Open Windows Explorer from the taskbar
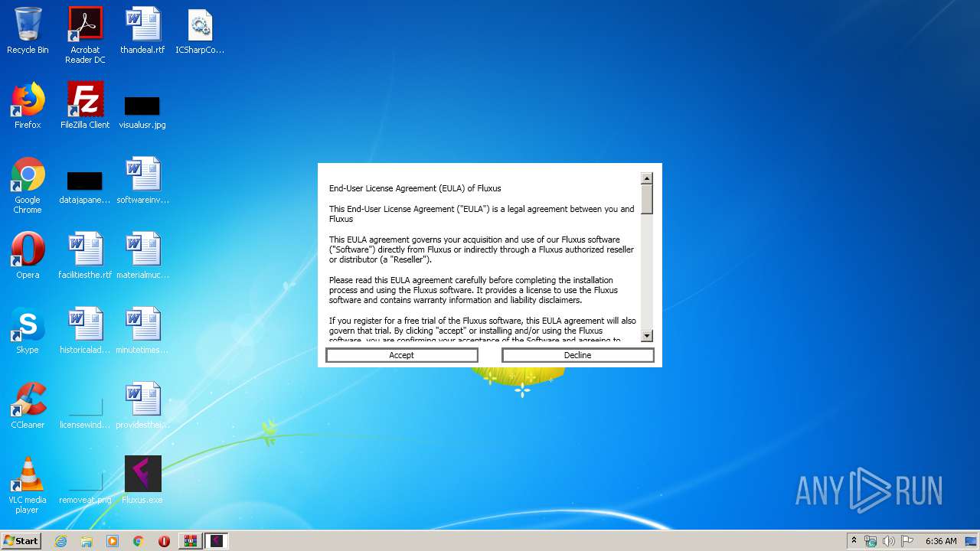The image size is (980, 551). 87,541
